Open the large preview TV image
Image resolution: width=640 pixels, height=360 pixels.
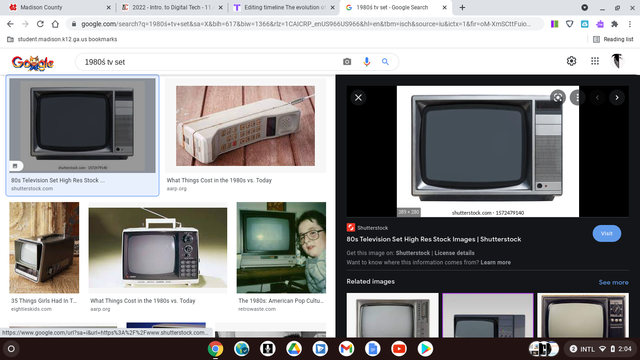tap(488, 151)
